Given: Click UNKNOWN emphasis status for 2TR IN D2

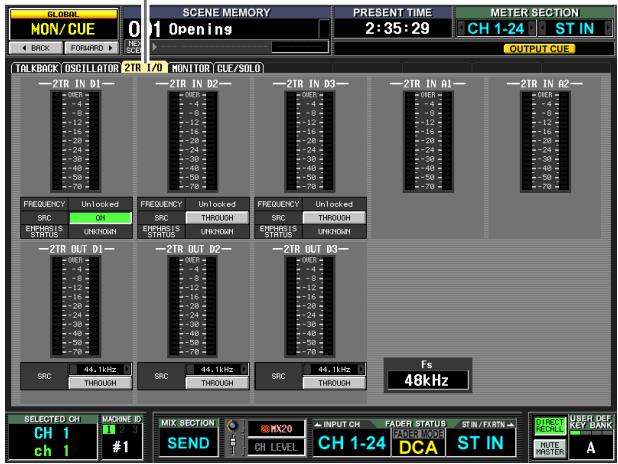Looking at the screenshot, I should [217, 231].
